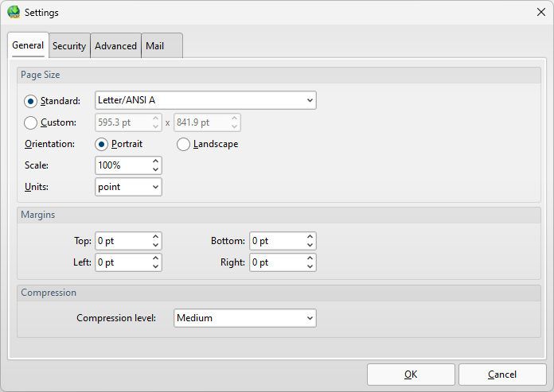The image size is (554, 392).
Task: Close the Settings window
Action: (x=541, y=13)
